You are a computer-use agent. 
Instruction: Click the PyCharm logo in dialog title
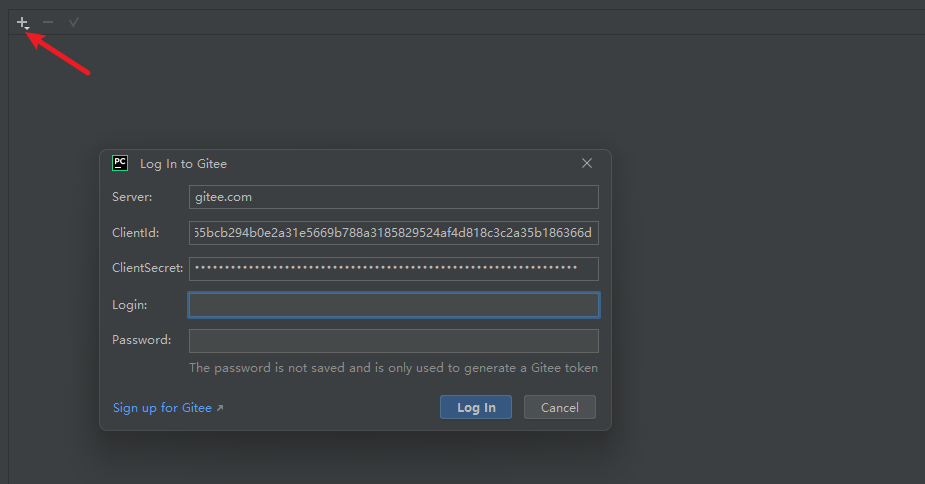[x=120, y=163]
